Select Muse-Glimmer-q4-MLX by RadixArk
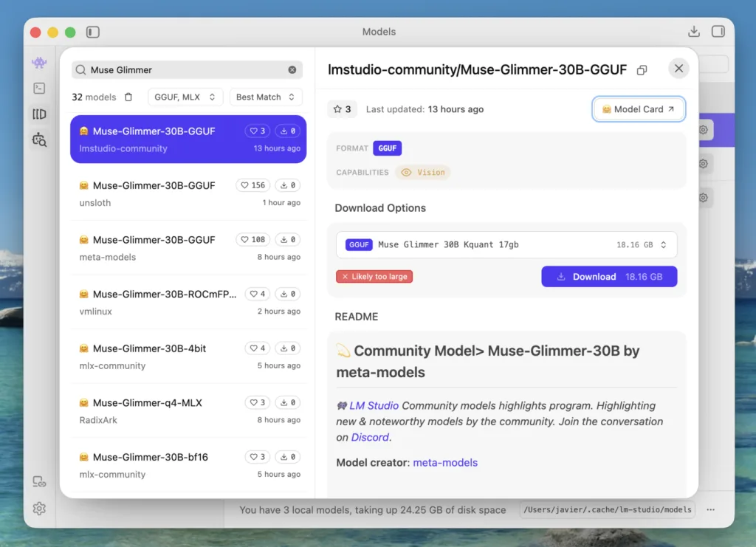 coord(188,411)
